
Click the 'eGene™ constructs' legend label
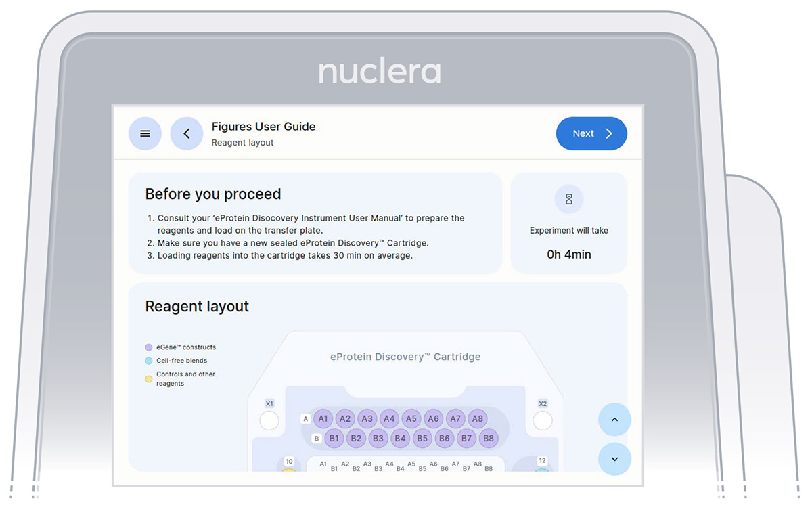click(186, 347)
